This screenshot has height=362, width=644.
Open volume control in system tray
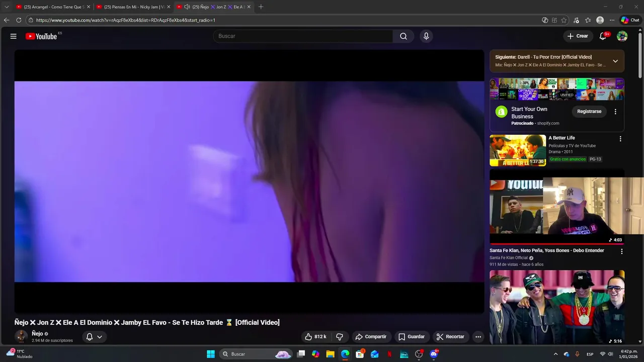(610, 354)
